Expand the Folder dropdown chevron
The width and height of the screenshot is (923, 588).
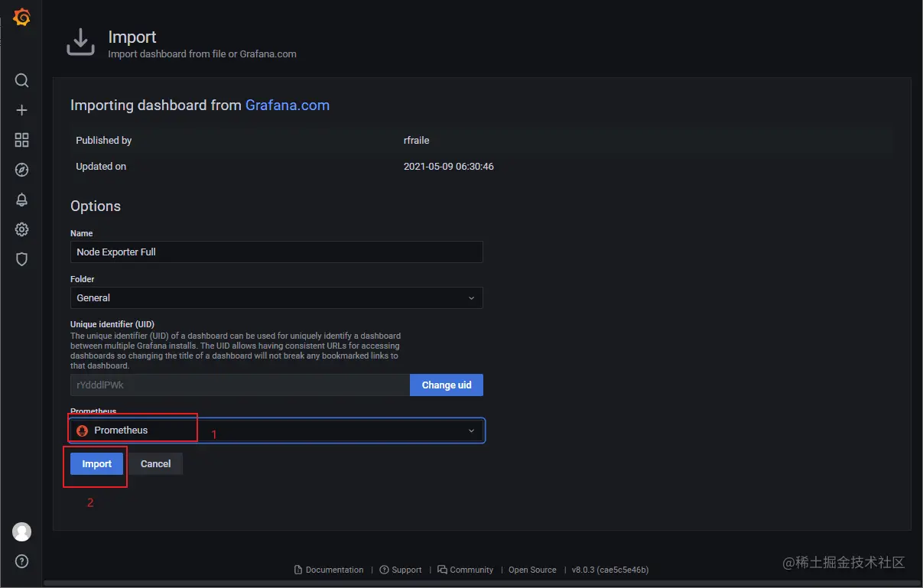471,297
